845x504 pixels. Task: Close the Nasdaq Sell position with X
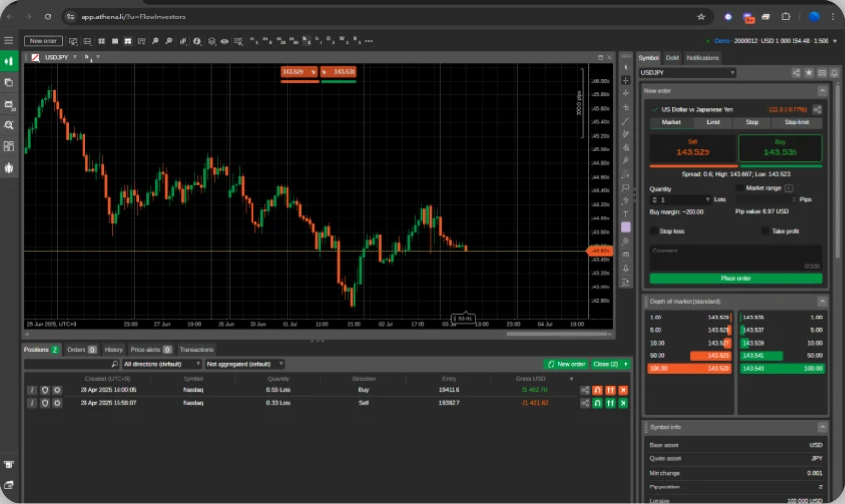point(624,402)
